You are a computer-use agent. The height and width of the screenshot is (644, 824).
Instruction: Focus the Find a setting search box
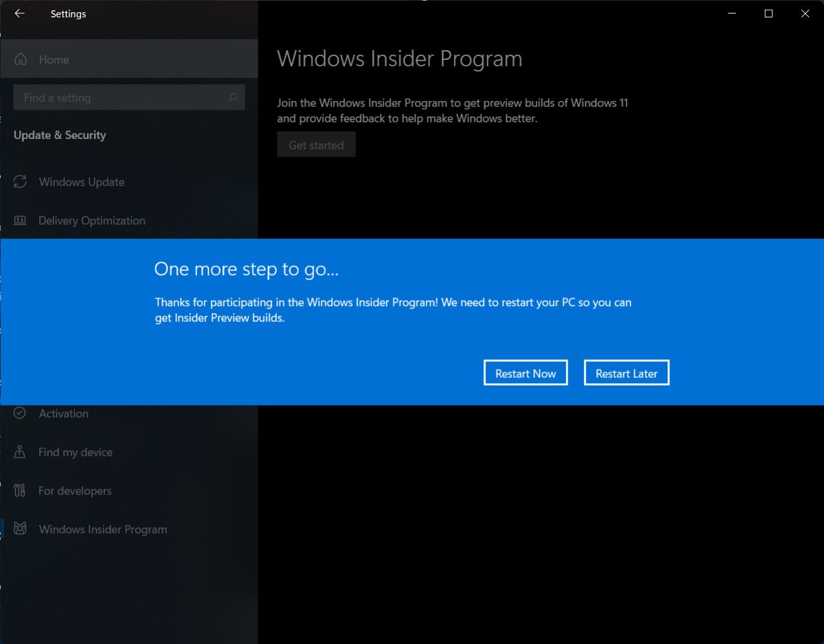[129, 97]
